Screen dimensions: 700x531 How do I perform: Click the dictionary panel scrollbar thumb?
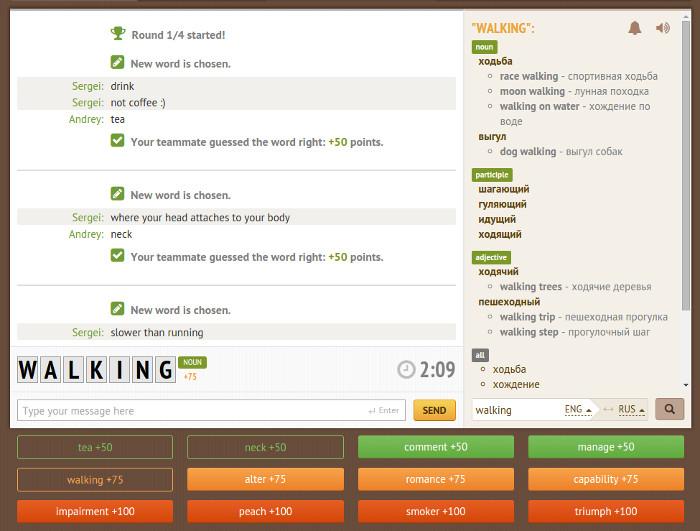point(686,165)
